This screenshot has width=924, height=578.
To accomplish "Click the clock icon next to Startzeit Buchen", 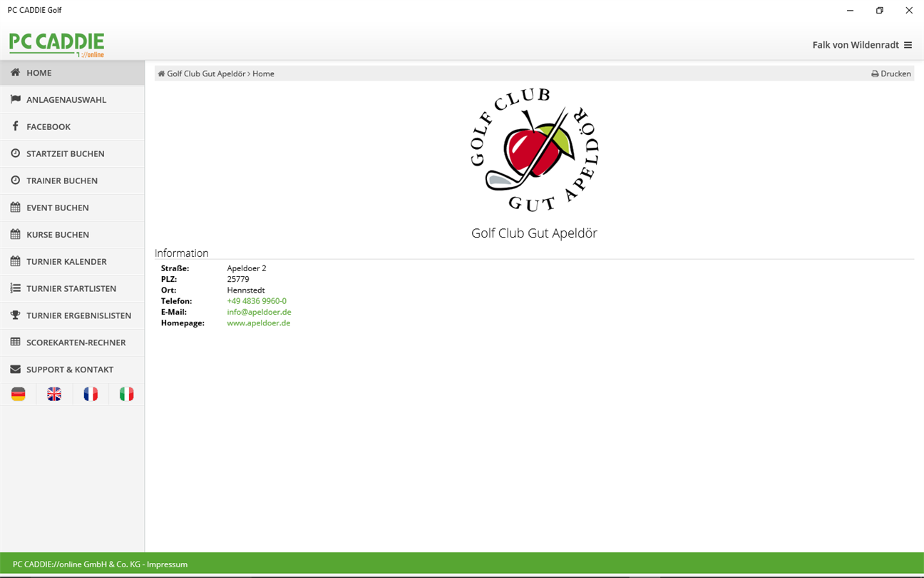I will pos(15,153).
